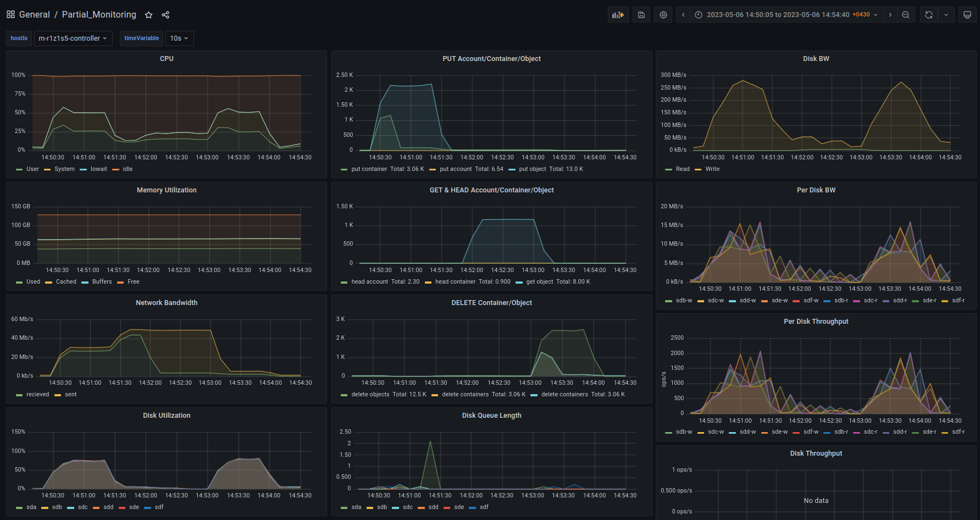980x520 pixels.
Task: Click the Add panel icon
Action: 618,15
